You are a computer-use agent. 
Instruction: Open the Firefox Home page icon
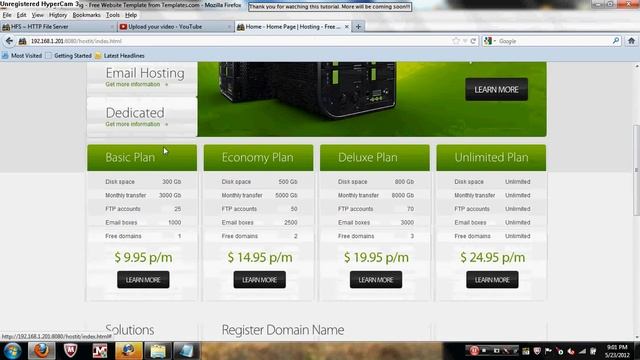click(631, 41)
